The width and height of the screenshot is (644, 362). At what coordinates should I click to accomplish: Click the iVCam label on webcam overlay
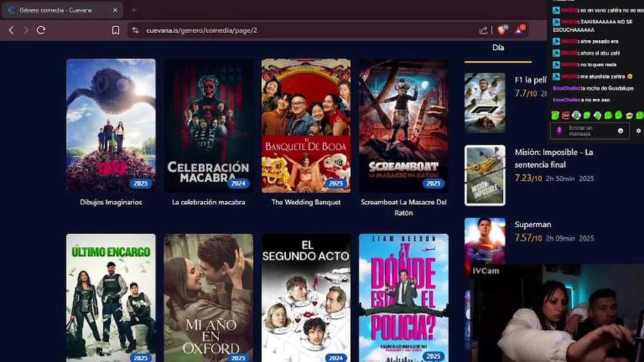click(x=486, y=271)
